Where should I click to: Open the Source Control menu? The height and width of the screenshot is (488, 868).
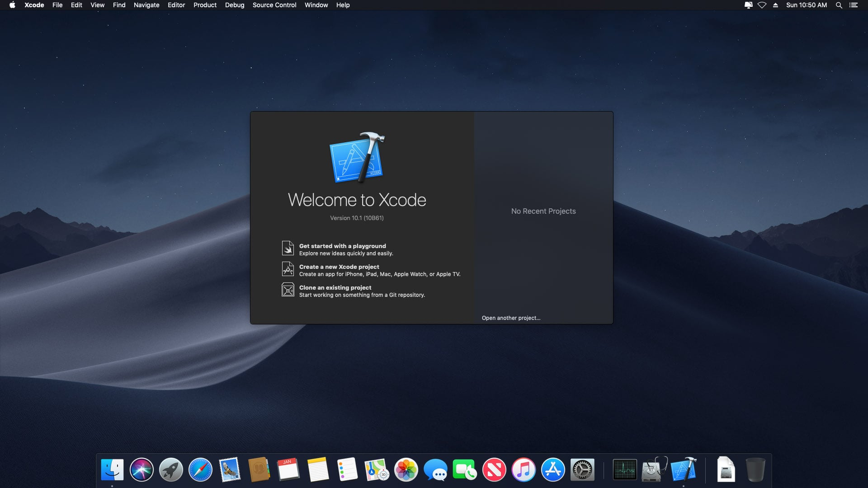(x=274, y=5)
